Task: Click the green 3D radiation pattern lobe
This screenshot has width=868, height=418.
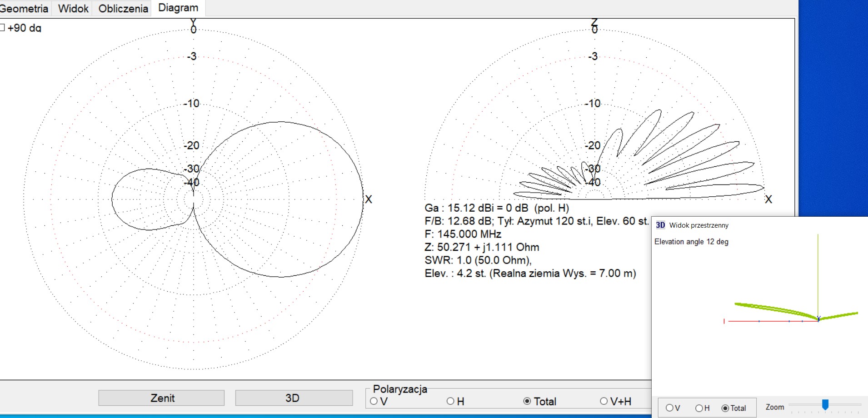Action: [773, 310]
